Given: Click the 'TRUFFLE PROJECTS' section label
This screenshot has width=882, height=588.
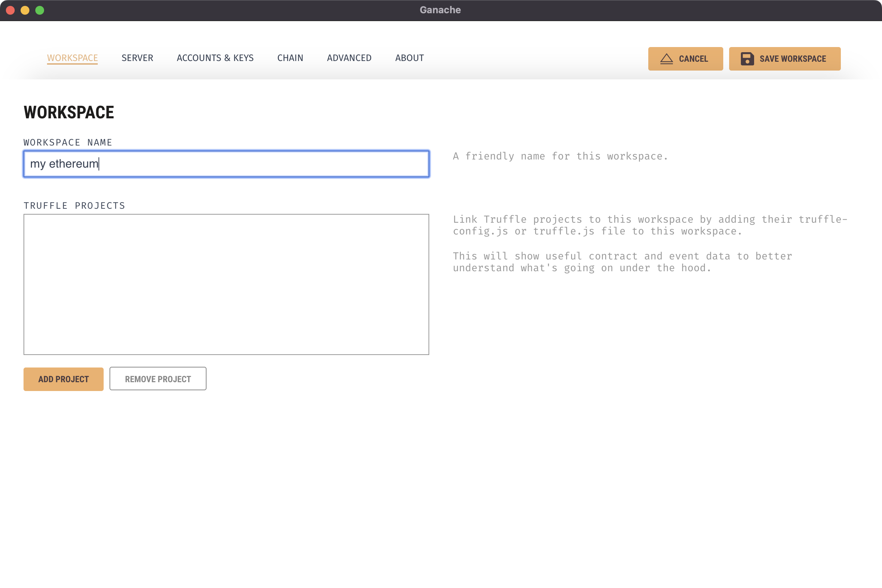Looking at the screenshot, I should (74, 205).
